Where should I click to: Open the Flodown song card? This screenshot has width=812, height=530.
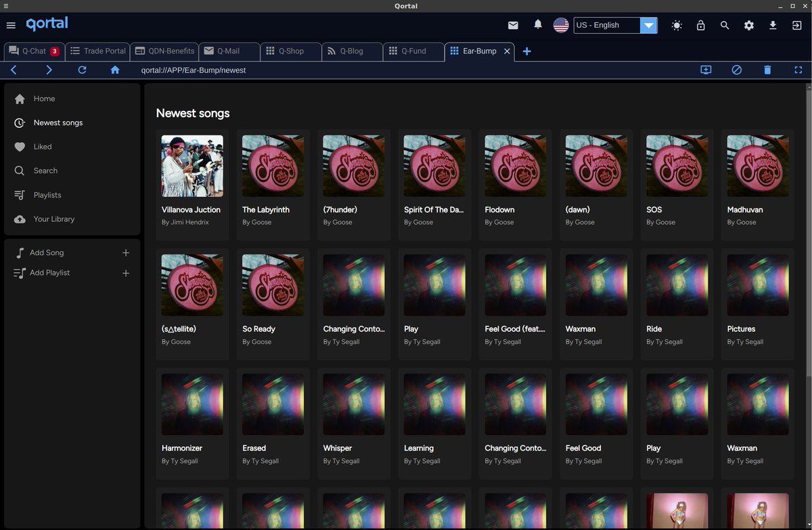click(x=516, y=184)
